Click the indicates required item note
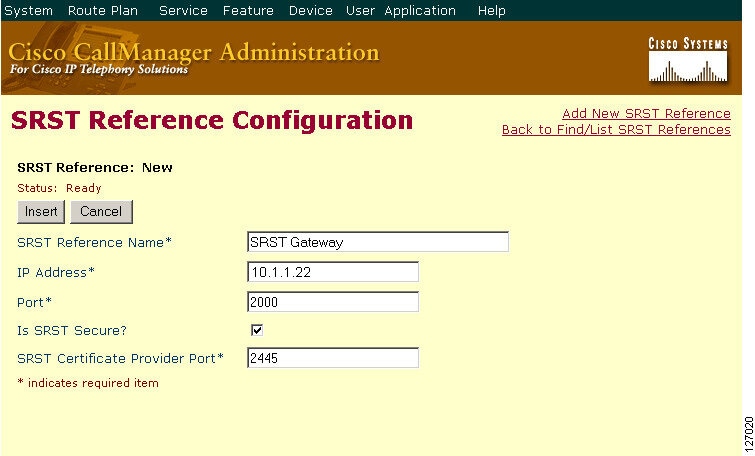Viewport: 755px width, 456px height. click(88, 383)
